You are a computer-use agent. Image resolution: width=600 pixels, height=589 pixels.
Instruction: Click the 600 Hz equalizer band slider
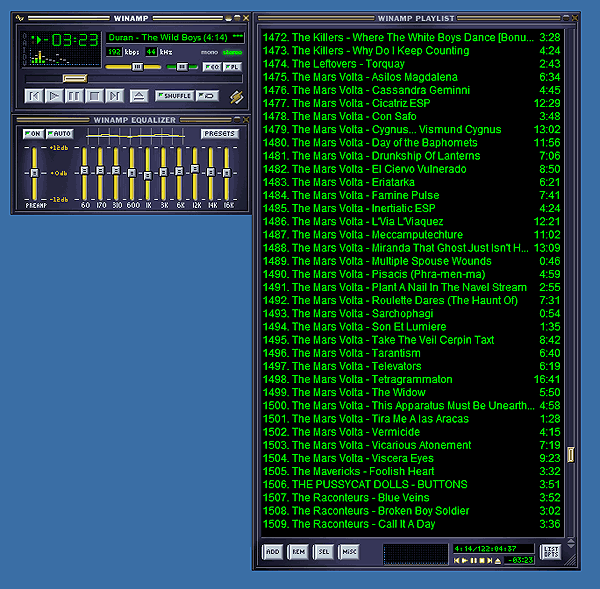132,173
